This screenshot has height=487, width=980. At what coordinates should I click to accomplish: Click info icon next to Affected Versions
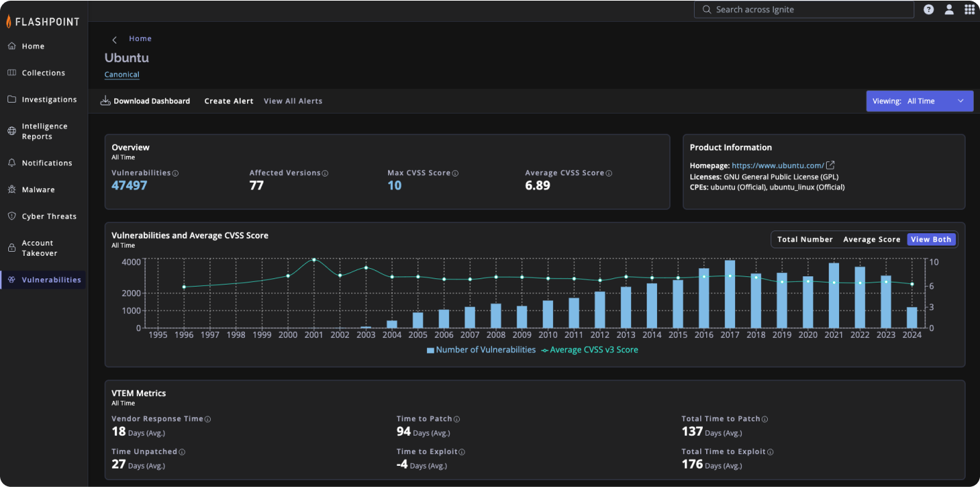(325, 174)
